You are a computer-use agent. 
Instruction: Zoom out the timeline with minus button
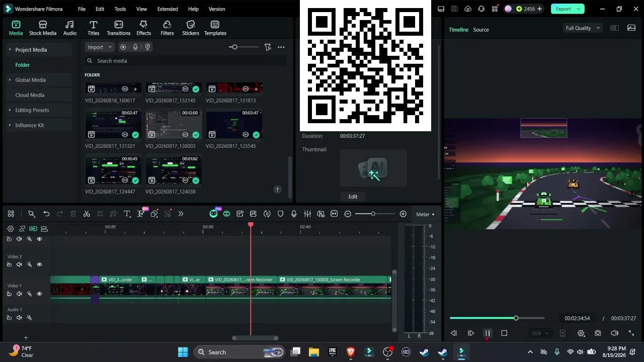[x=348, y=214]
